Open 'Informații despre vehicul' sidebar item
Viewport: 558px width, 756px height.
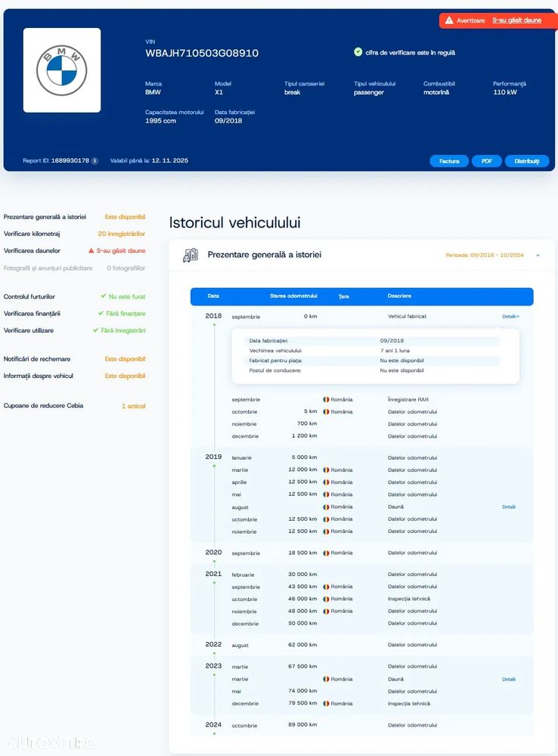coord(38,376)
